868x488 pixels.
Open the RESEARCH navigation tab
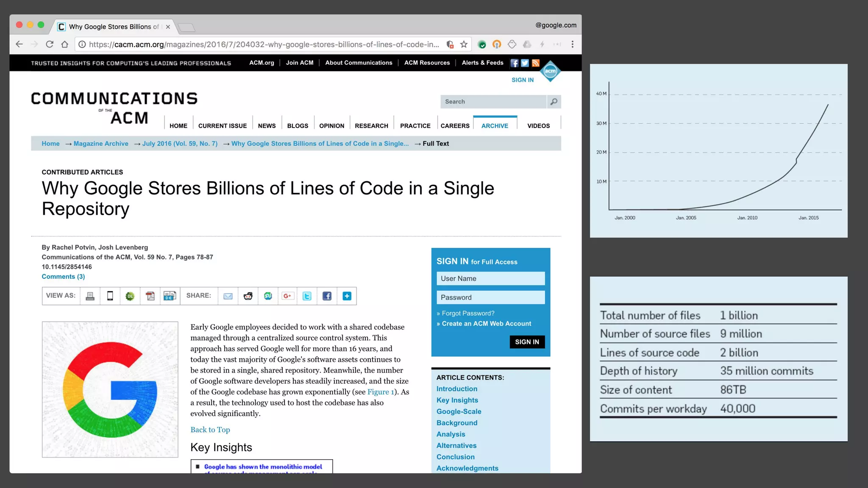coord(371,126)
